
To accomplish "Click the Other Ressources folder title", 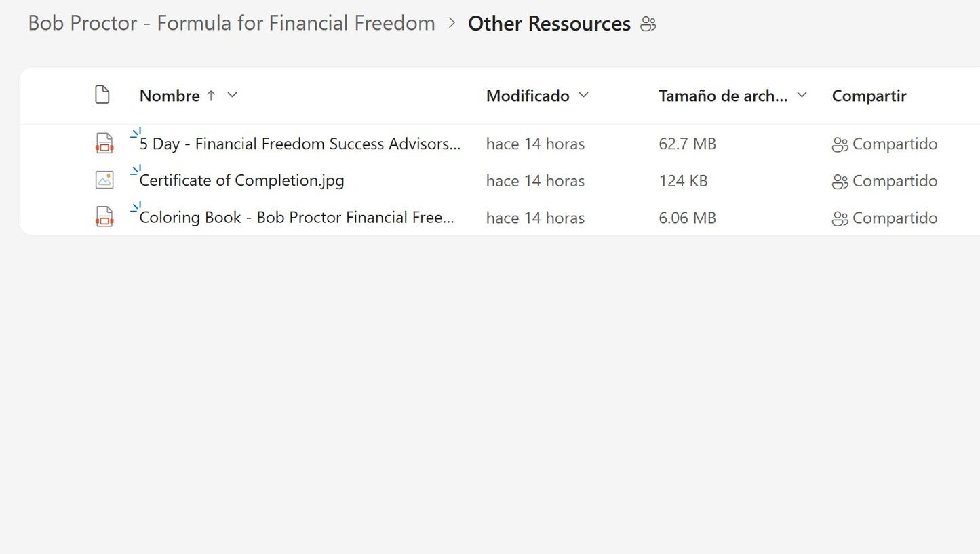I will 549,24.
